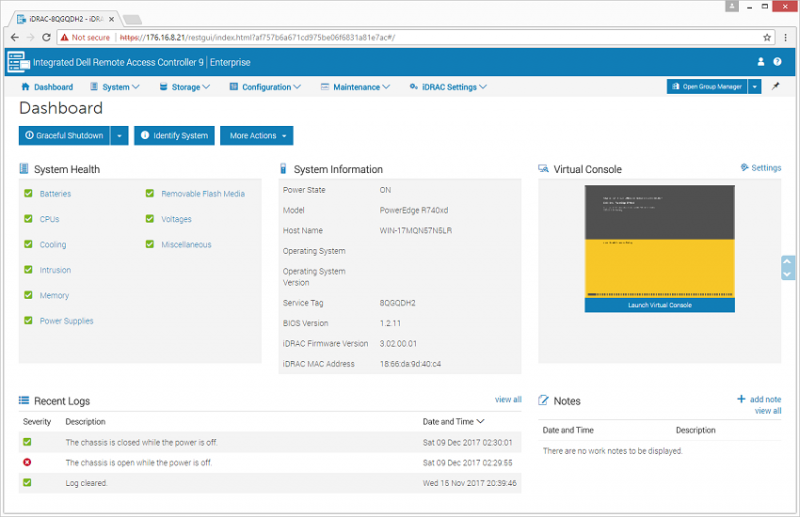Screen dimensions: 800x517
Task: Bookmark page with the star icon
Action: tap(768, 37)
